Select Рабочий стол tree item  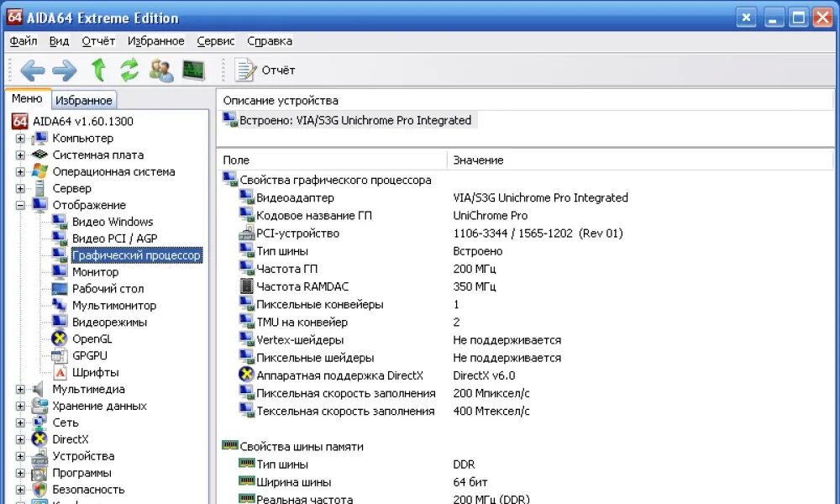tap(108, 289)
